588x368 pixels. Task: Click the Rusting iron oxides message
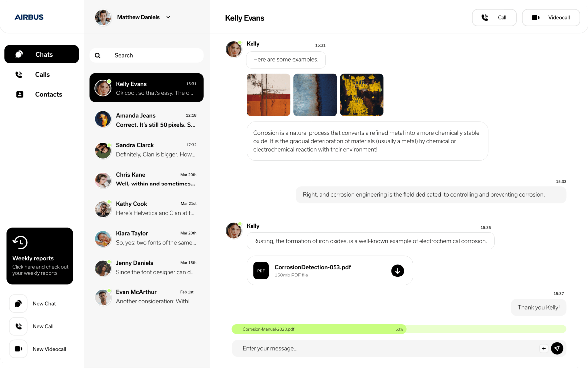click(370, 241)
